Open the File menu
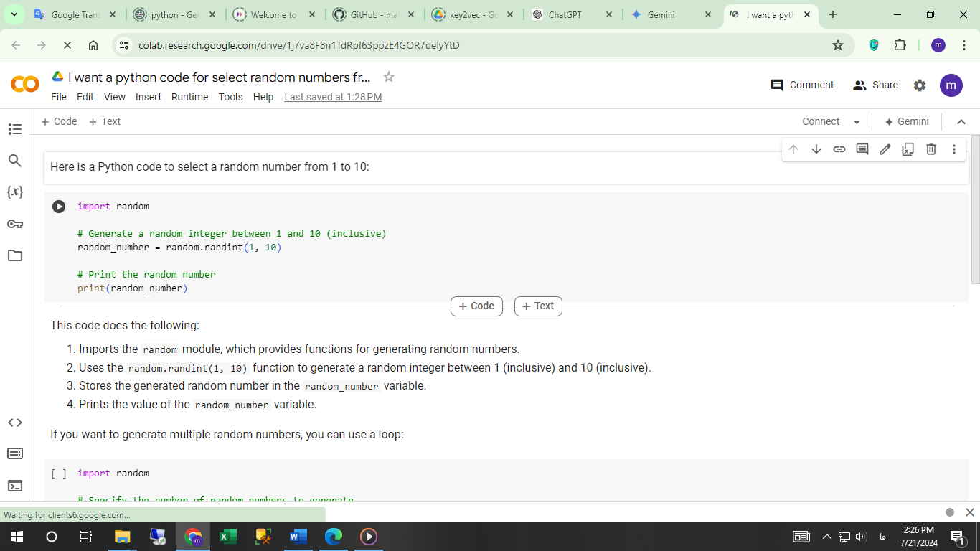The height and width of the screenshot is (551, 980). (x=59, y=97)
